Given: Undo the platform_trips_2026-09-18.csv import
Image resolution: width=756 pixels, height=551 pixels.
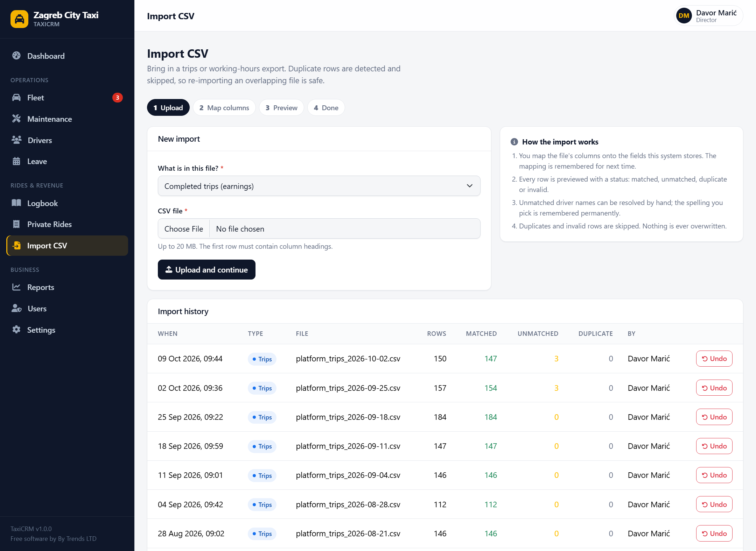Looking at the screenshot, I should click(x=714, y=417).
